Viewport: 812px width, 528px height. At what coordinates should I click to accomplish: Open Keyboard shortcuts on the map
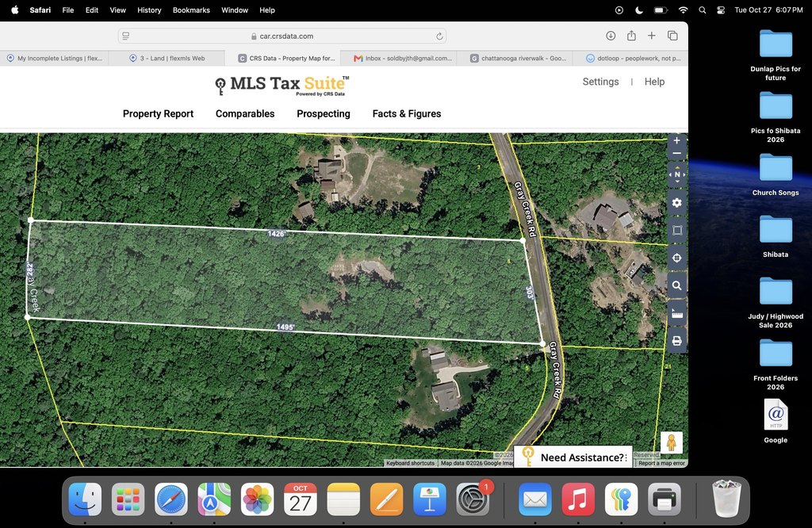tap(410, 463)
